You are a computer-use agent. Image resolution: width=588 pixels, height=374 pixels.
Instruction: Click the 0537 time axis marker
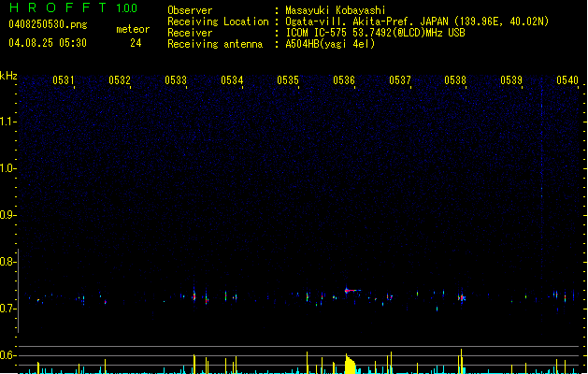(x=400, y=80)
